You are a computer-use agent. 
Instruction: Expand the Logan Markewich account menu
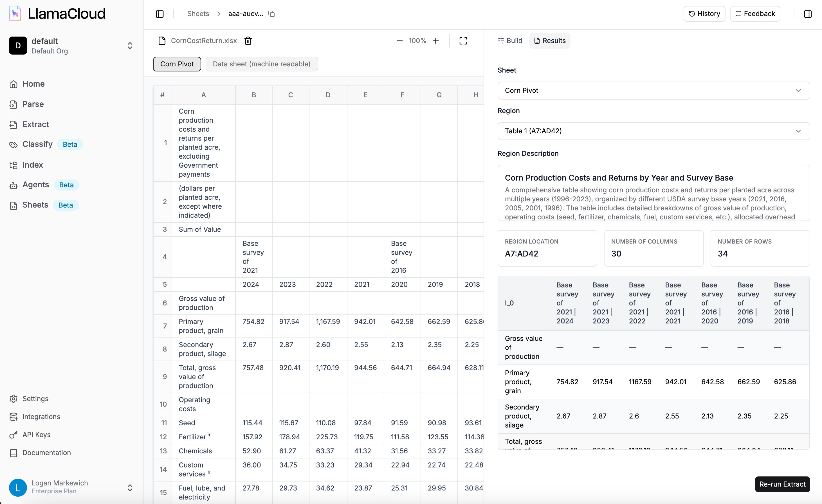pos(130,487)
